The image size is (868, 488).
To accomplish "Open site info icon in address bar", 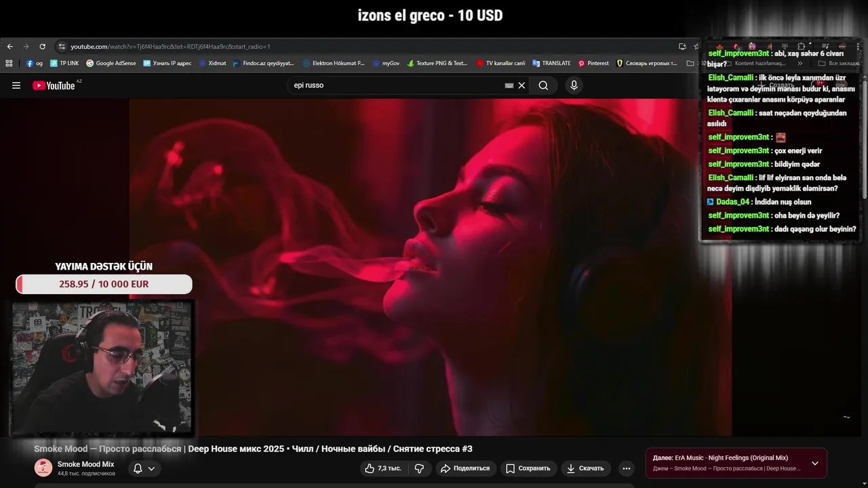I will pos(62,47).
